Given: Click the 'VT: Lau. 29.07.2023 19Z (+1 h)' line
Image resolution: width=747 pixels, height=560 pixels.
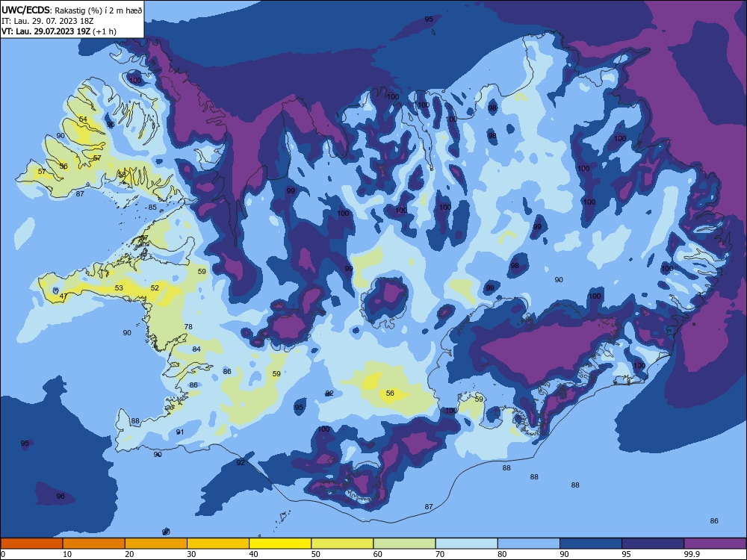Looking at the screenshot, I should click(59, 31).
